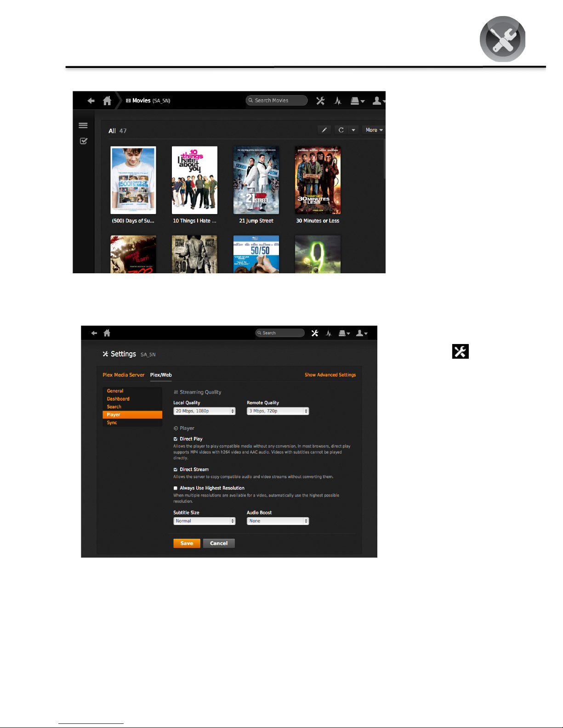Select Dashboard in settings sidebar
This screenshot has width=563, height=728.
click(118, 399)
